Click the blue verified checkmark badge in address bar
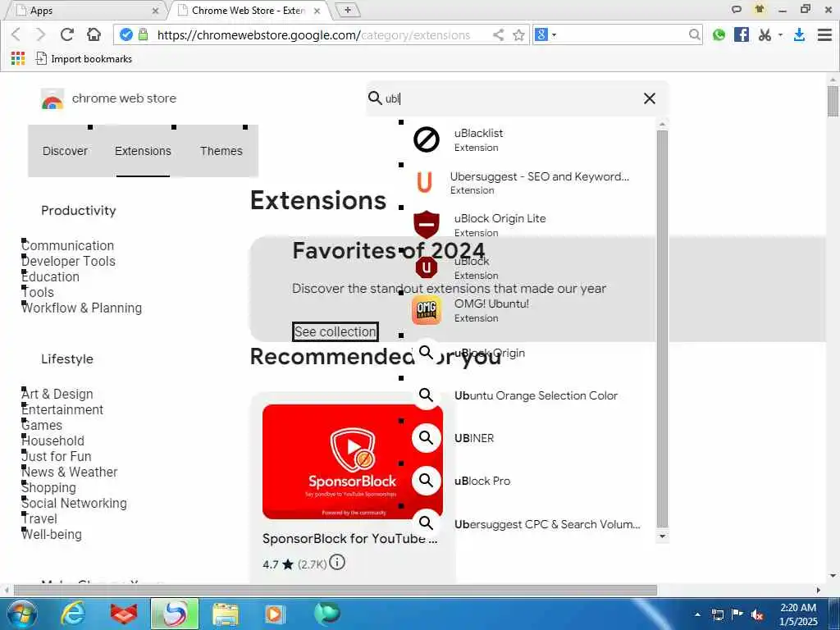The height and width of the screenshot is (630, 840). [x=126, y=34]
